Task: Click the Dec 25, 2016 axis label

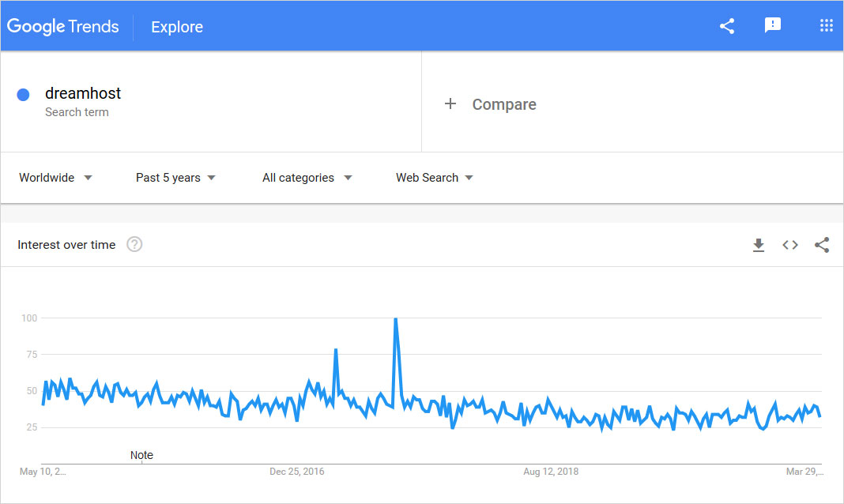Action: tap(297, 472)
